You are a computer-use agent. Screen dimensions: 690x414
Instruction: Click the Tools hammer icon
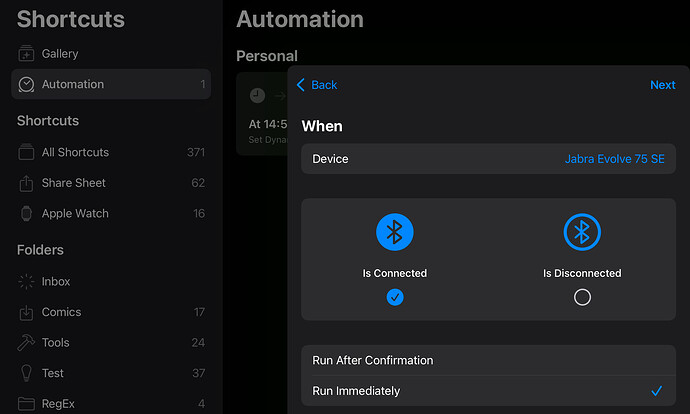pos(26,342)
